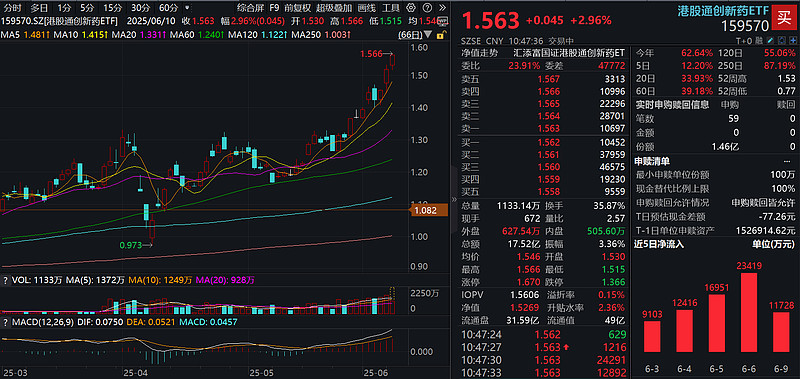Viewport: 800px width, 379px height.
Task: Open the 画线 drawing tools
Action: tap(366, 8)
